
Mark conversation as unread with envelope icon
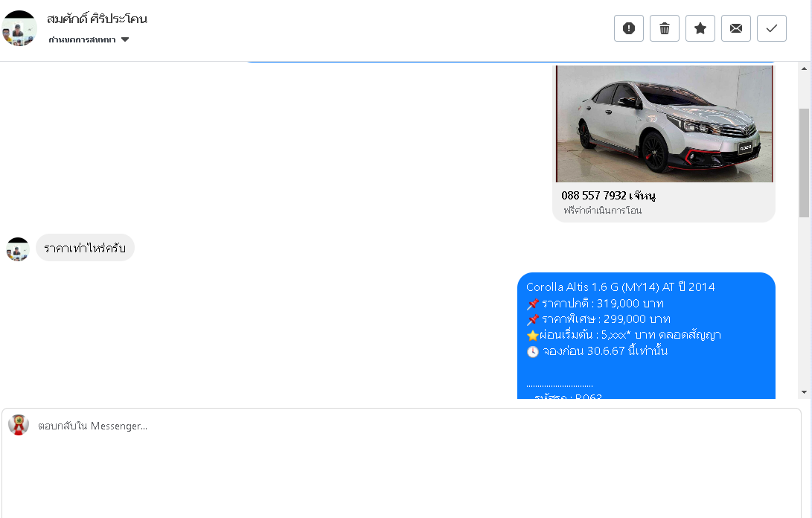[x=736, y=28]
